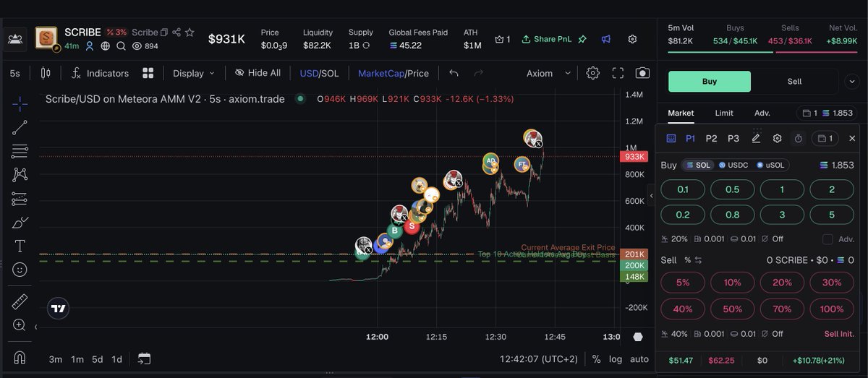
Task: Open candlestick chart type selector
Action: tap(46, 73)
